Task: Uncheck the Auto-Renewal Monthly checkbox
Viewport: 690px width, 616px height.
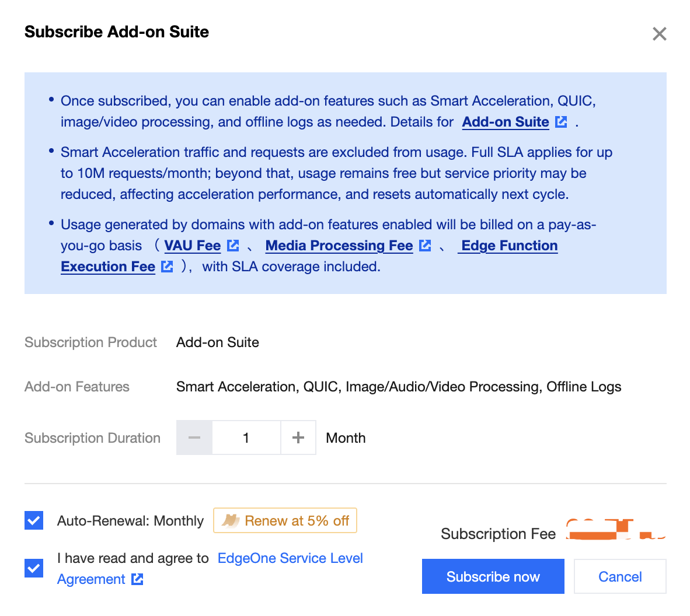Action: pos(34,520)
